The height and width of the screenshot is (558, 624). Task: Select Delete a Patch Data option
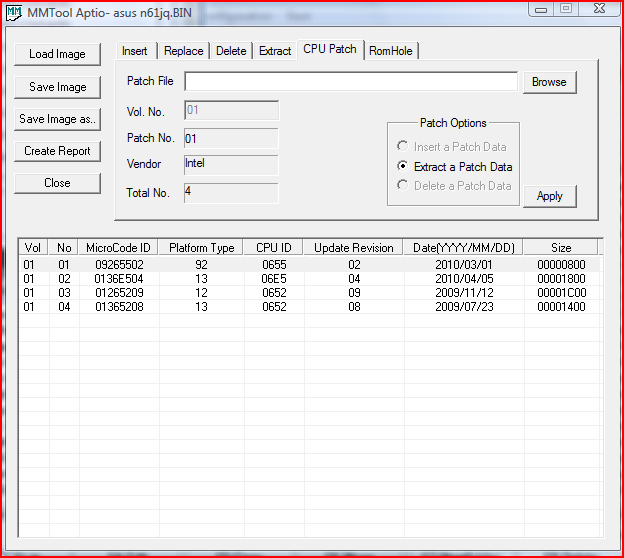point(454,186)
